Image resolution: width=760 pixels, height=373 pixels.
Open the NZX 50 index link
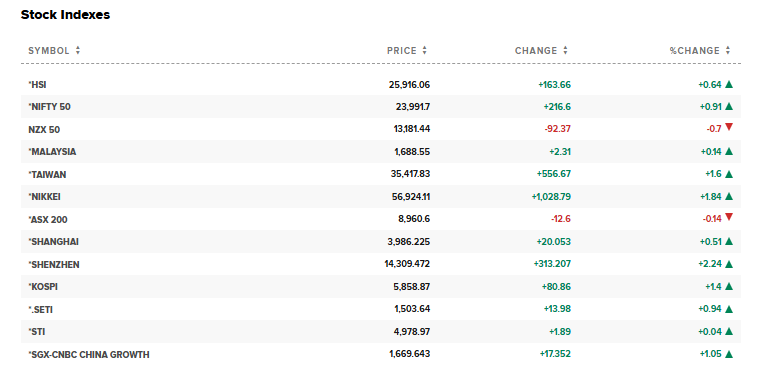[x=44, y=130]
